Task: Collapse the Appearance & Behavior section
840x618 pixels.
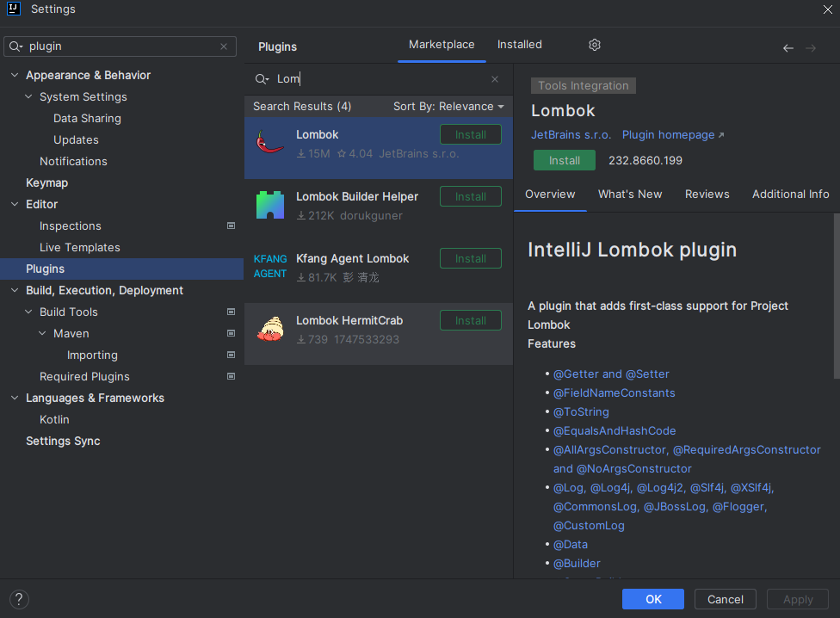Action: pos(15,76)
